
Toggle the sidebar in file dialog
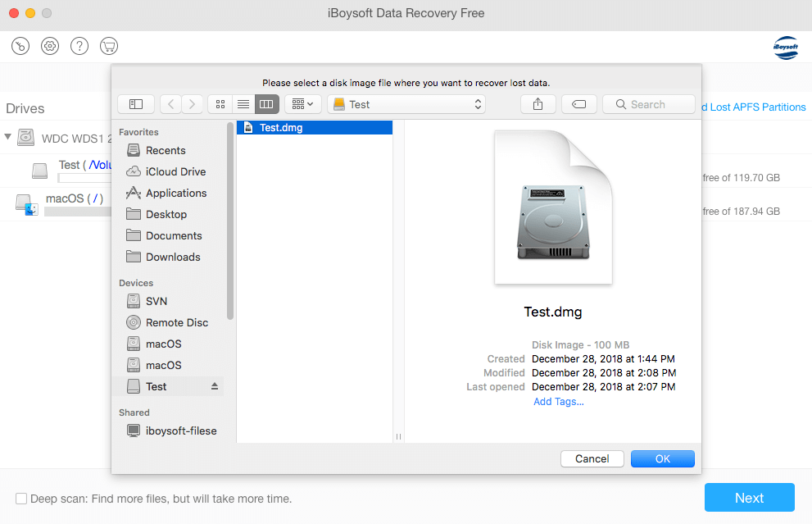tap(136, 104)
